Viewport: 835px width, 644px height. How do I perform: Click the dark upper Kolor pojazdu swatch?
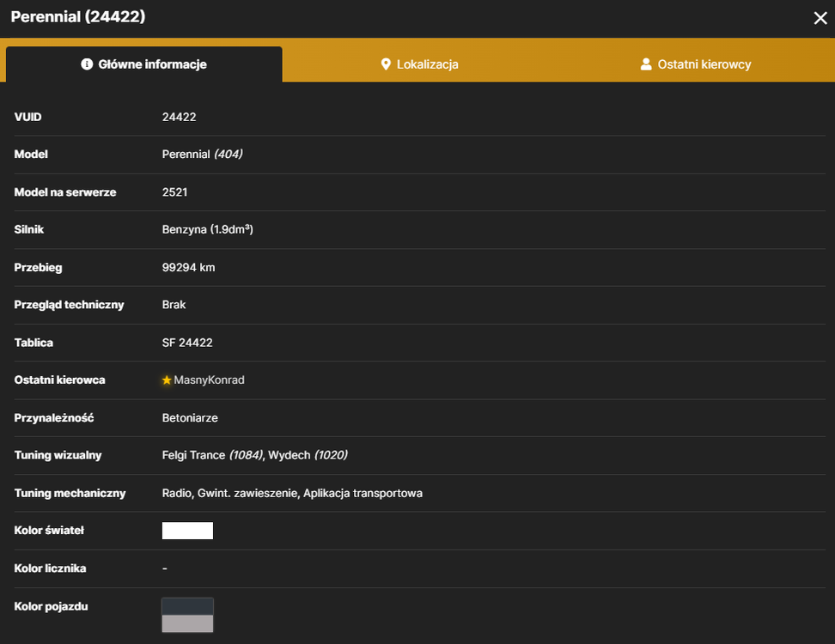tap(187, 606)
